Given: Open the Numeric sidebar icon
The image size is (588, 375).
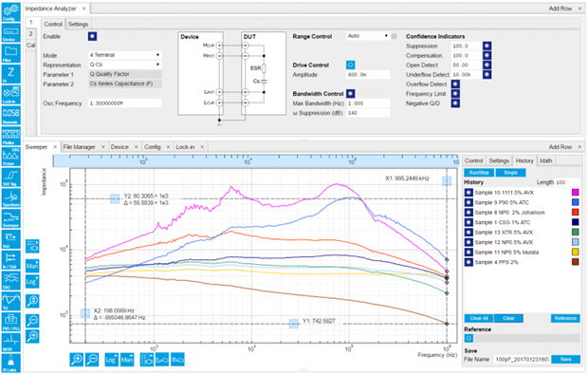Looking at the screenshot, I should (11, 115).
